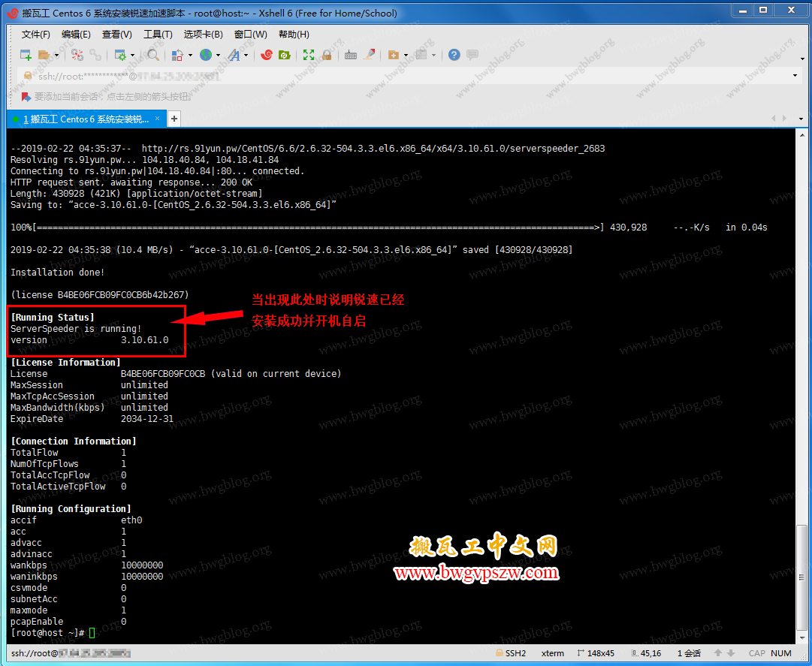Close the 搬瓦工 Centos 6 session tab
This screenshot has height=666, width=812.
pyautogui.click(x=158, y=119)
